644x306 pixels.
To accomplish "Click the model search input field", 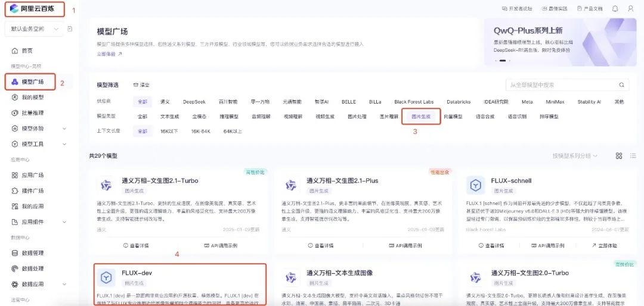I will [x=567, y=85].
